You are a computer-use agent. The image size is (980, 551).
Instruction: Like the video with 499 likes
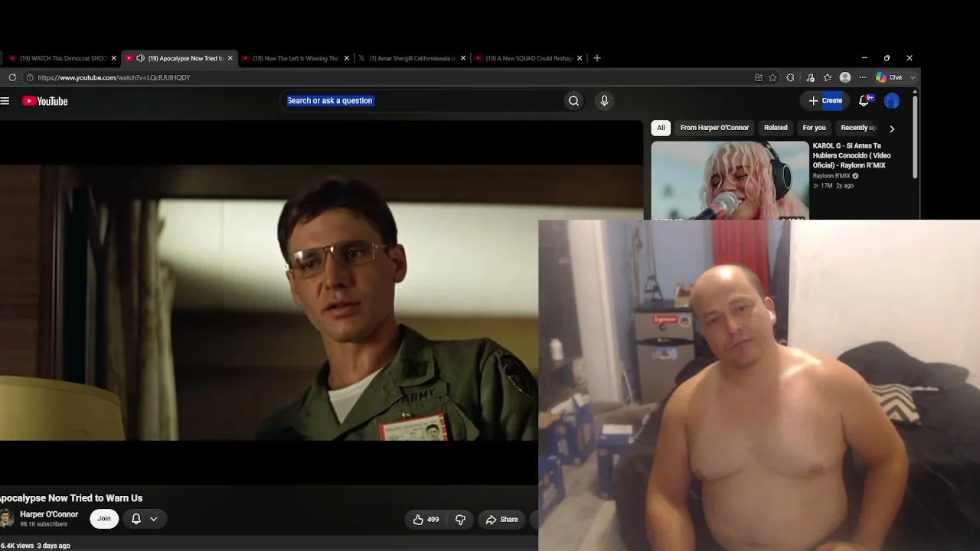[x=426, y=520]
